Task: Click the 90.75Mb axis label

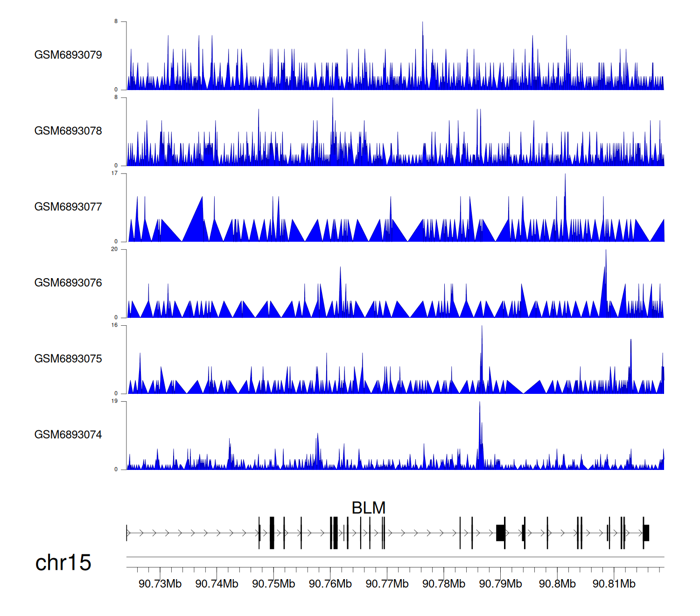Action: [x=273, y=584]
